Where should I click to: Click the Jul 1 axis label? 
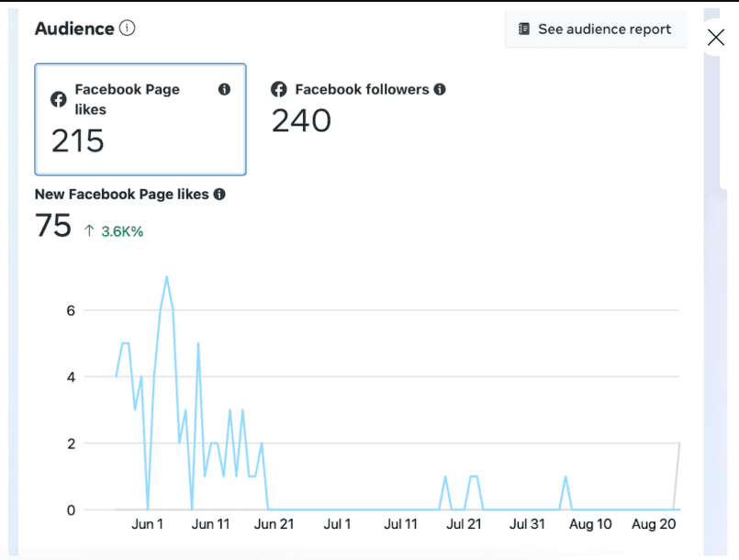pos(337,524)
